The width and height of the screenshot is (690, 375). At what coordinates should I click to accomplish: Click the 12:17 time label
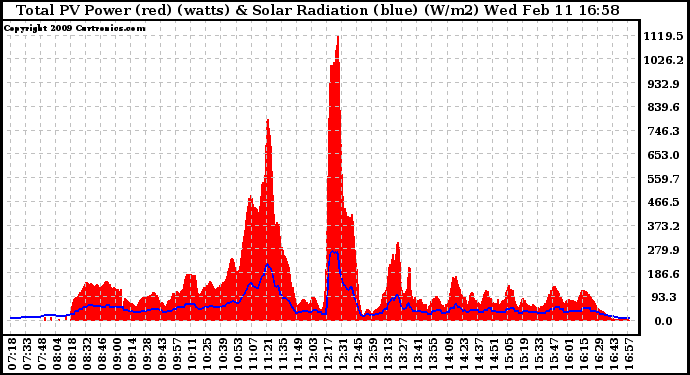(x=328, y=354)
